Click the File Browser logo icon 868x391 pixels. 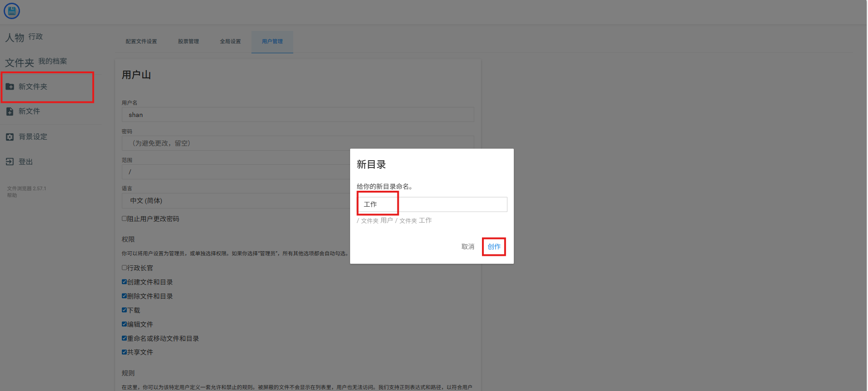click(x=12, y=11)
